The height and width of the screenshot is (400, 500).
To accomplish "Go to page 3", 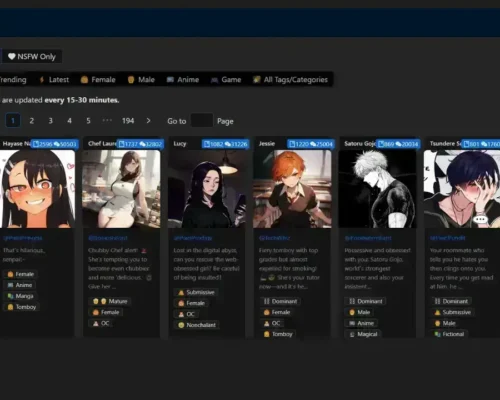I will coord(51,121).
